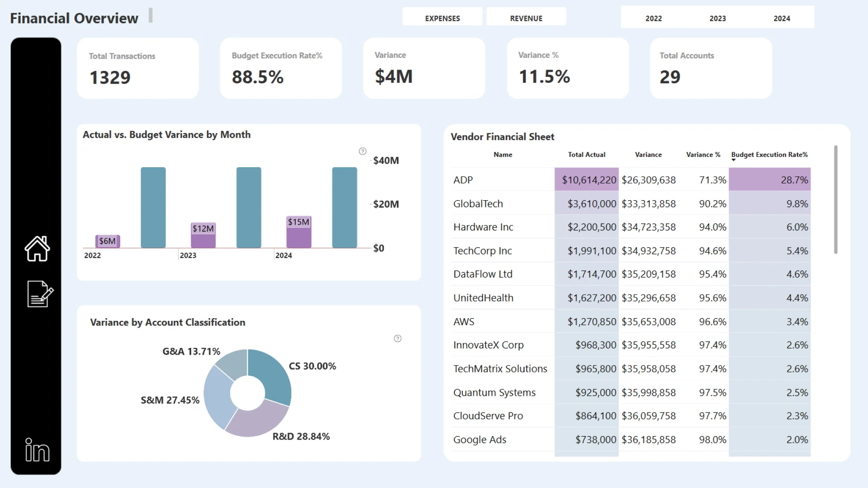Sort table by Total Actual column
The image size is (868, 488).
(586, 155)
